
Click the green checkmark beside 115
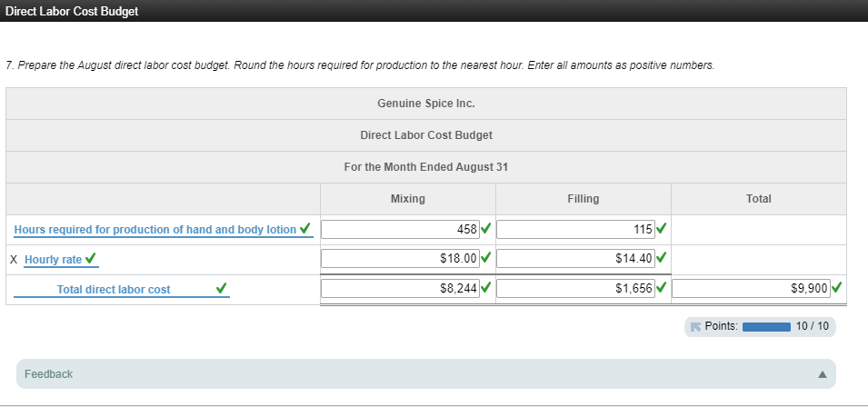click(661, 228)
